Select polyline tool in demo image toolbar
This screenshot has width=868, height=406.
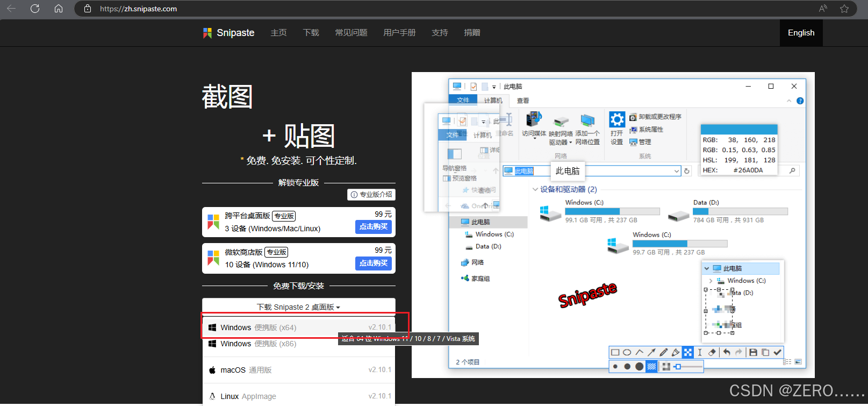click(x=639, y=353)
